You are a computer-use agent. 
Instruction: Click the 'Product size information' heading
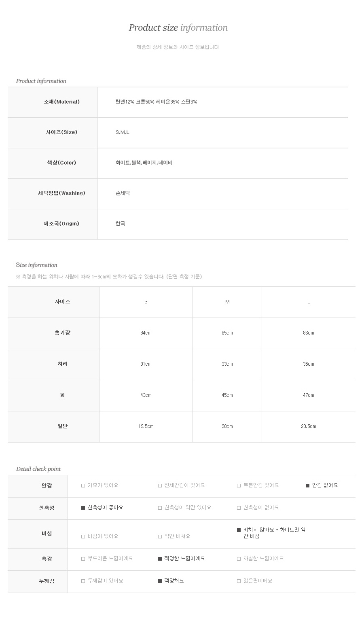click(178, 28)
